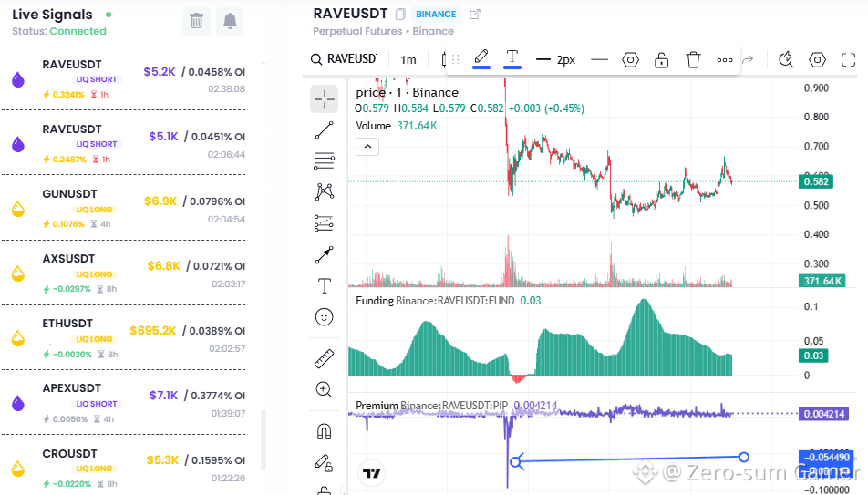This screenshot has height=495, width=868.
Task: Click the signals list scrollbar
Action: coord(263,440)
